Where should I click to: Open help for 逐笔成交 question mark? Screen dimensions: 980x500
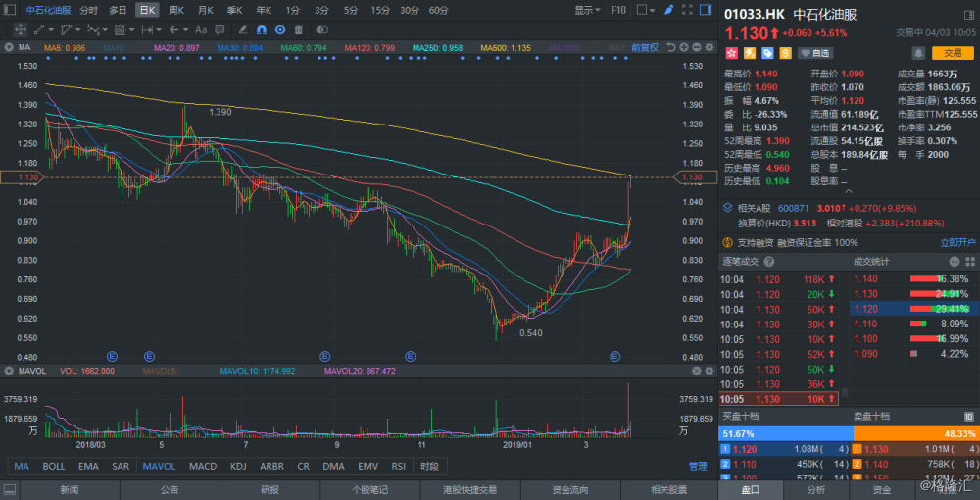[x=769, y=262]
